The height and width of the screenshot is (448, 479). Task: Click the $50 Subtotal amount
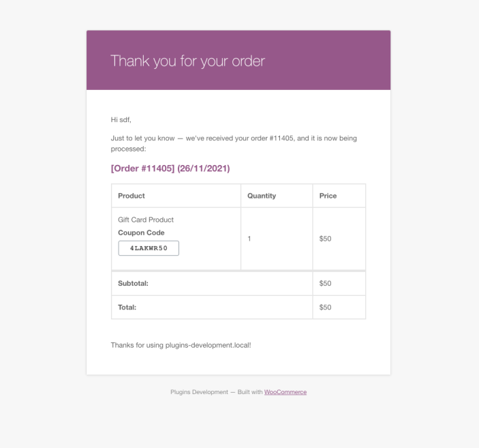point(325,283)
